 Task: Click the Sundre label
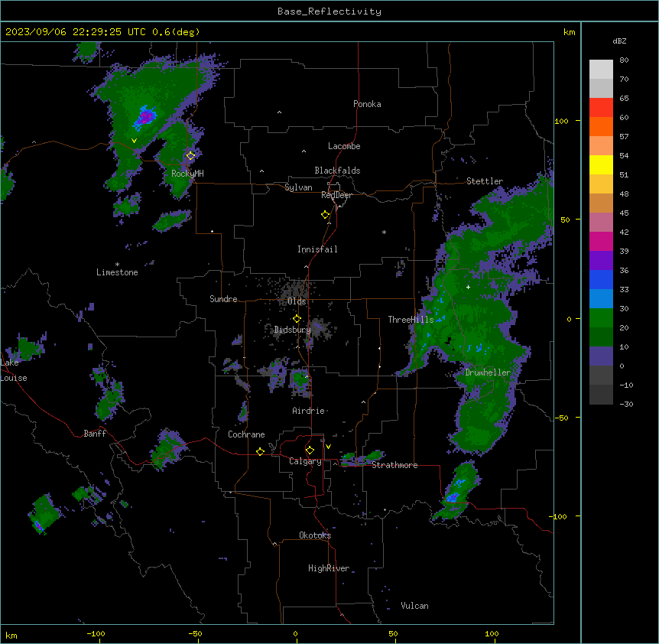[223, 299]
